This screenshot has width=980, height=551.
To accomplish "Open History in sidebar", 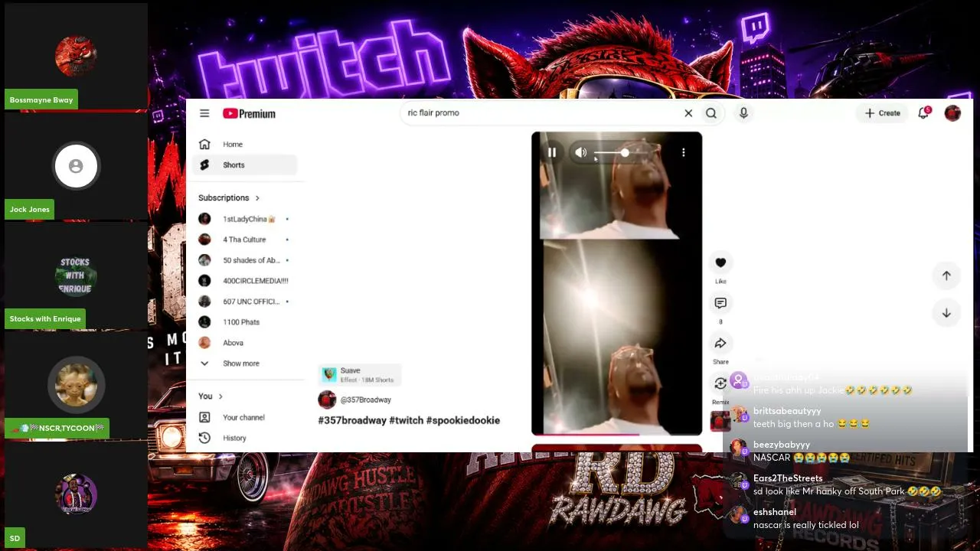I will pos(247,438).
